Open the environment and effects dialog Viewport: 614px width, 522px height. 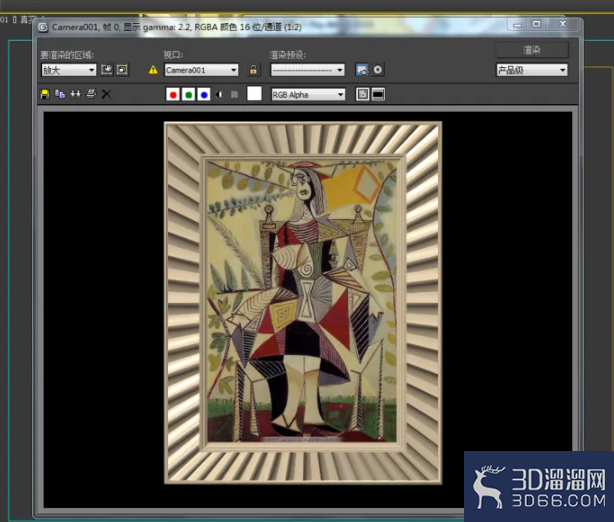pos(377,70)
